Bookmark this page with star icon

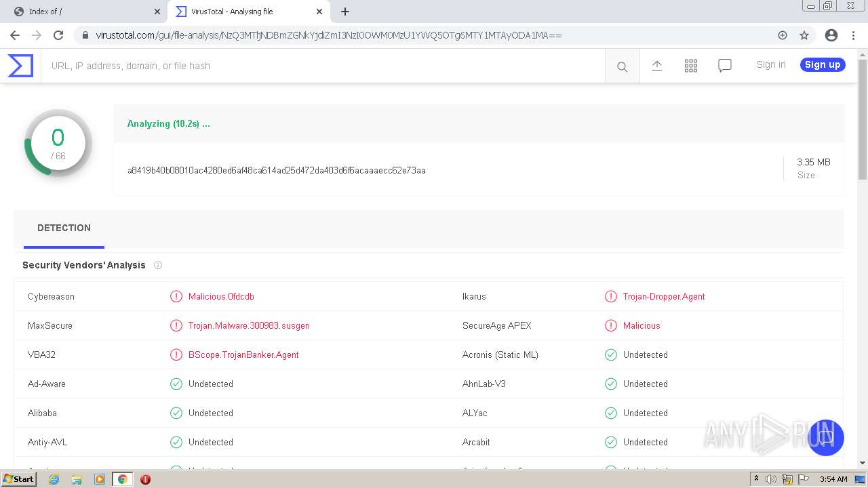click(804, 35)
